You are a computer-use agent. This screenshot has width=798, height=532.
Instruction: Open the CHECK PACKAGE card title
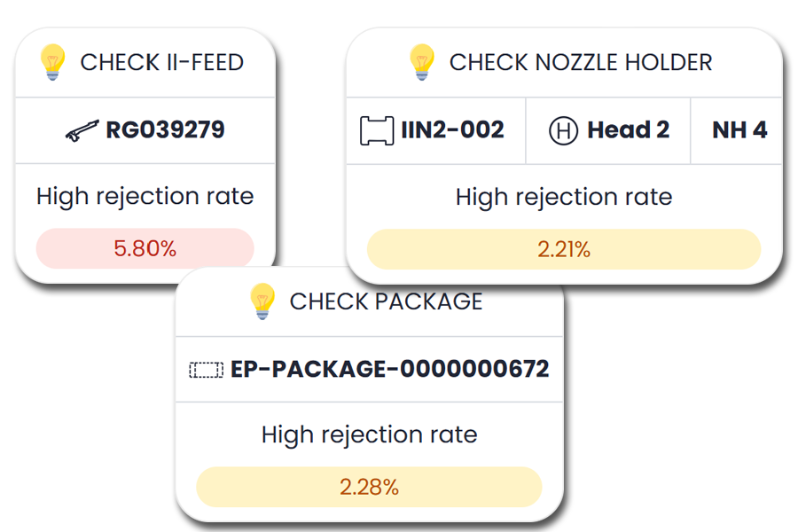click(386, 301)
